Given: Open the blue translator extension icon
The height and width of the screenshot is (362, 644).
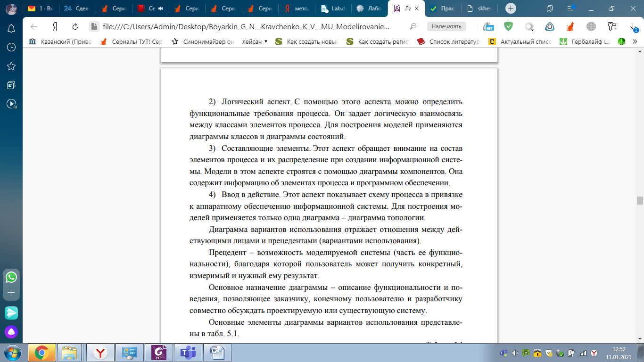Looking at the screenshot, I should coord(489,26).
